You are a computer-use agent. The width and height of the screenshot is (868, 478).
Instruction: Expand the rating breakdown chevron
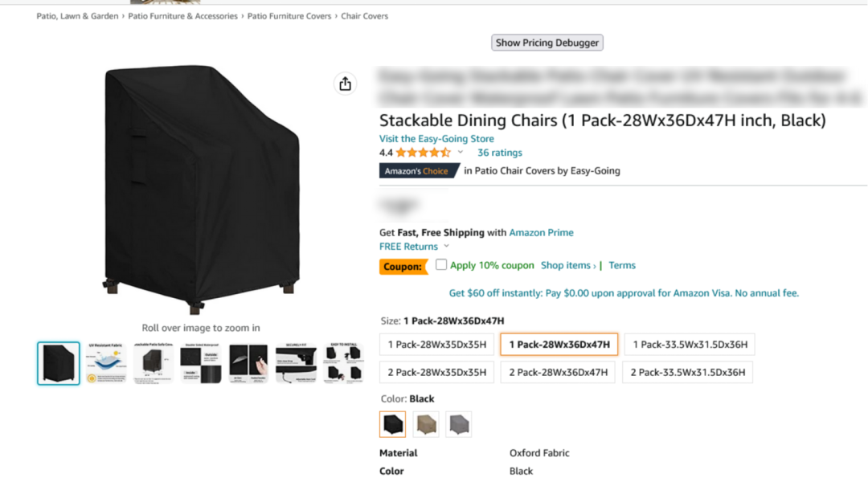pyautogui.click(x=461, y=153)
